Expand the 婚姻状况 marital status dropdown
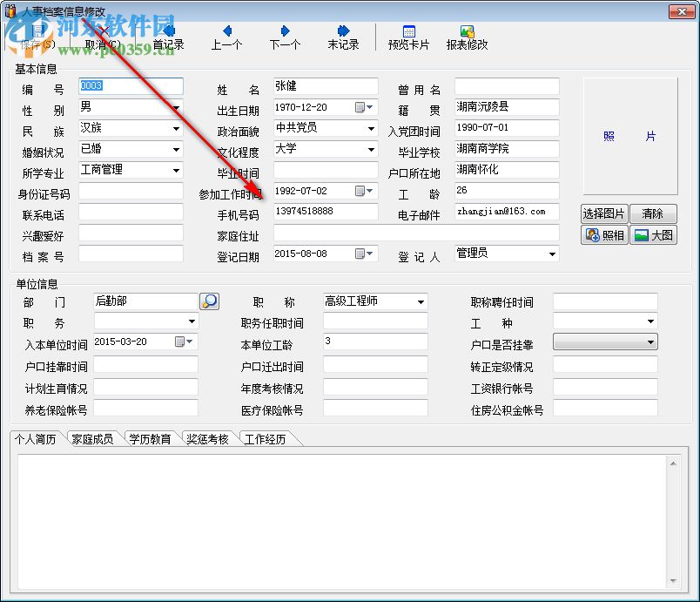 pyautogui.click(x=177, y=150)
